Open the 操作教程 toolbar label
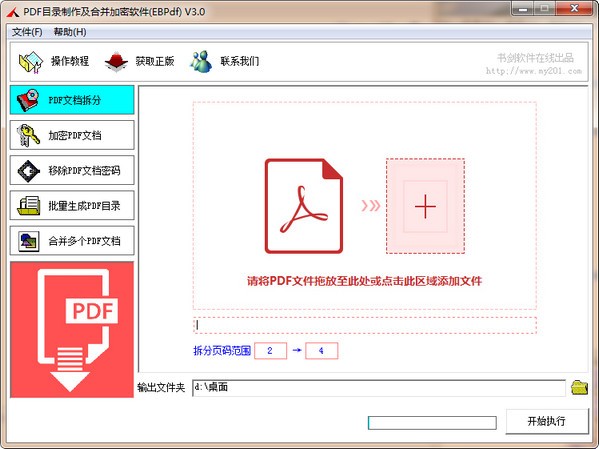Viewport: 599px width, 449px height. (x=70, y=61)
